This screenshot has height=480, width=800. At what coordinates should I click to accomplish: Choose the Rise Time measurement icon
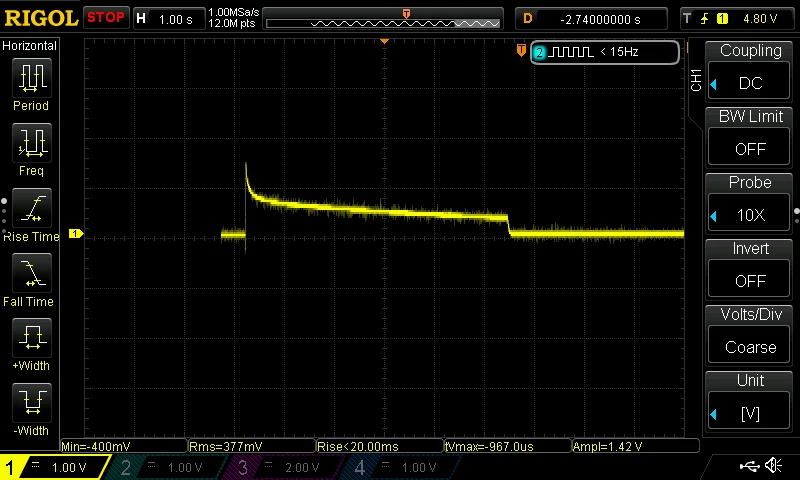coord(32,208)
